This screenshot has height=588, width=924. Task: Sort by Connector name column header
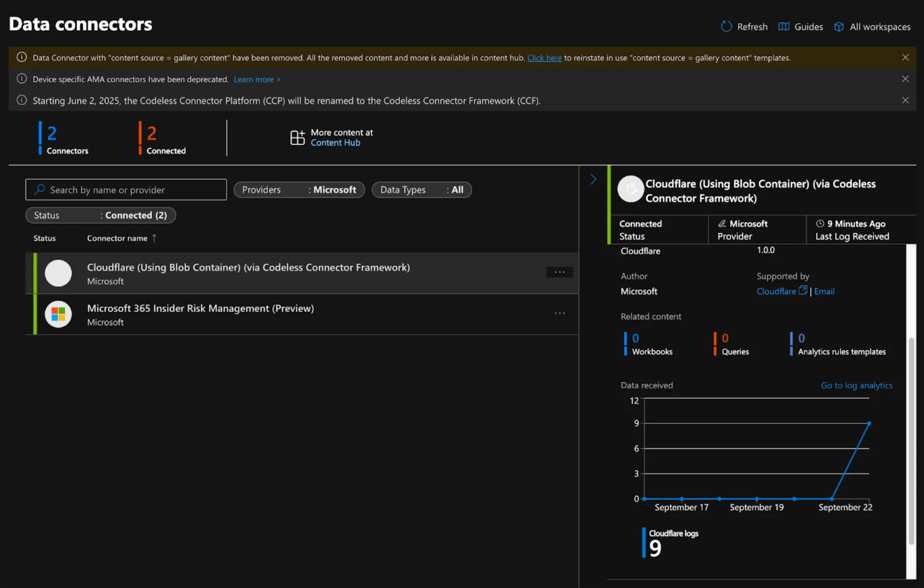coord(117,238)
